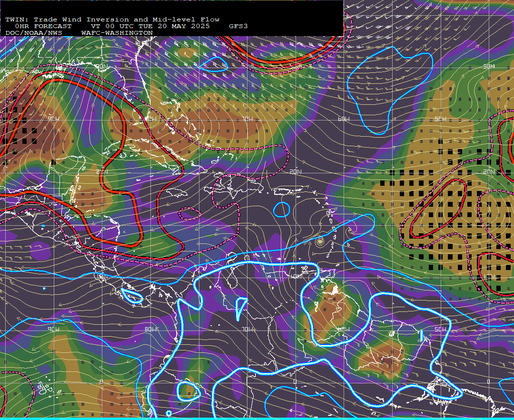Click the 'TWIN: Trade Wind Inversion and Mid-level Flow' title

click(x=112, y=20)
